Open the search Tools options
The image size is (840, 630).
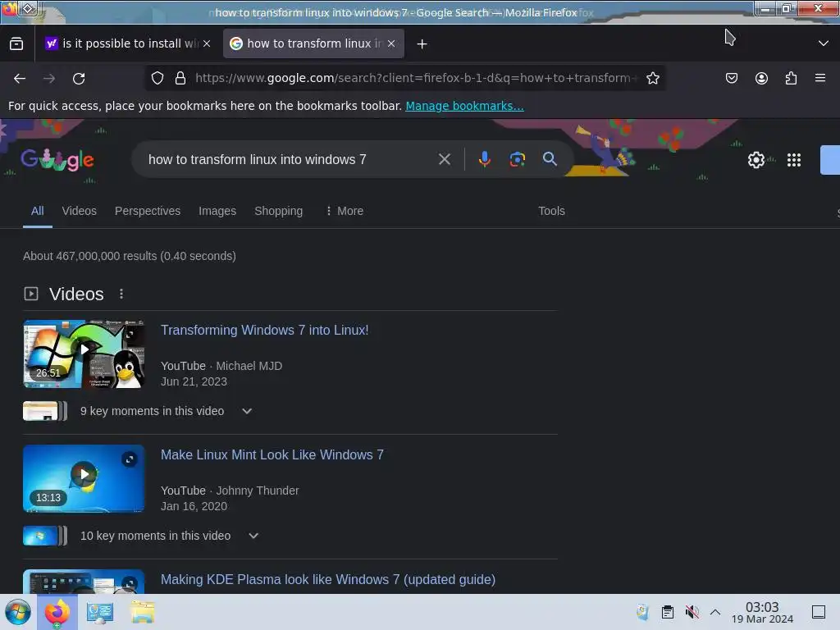pos(551,211)
